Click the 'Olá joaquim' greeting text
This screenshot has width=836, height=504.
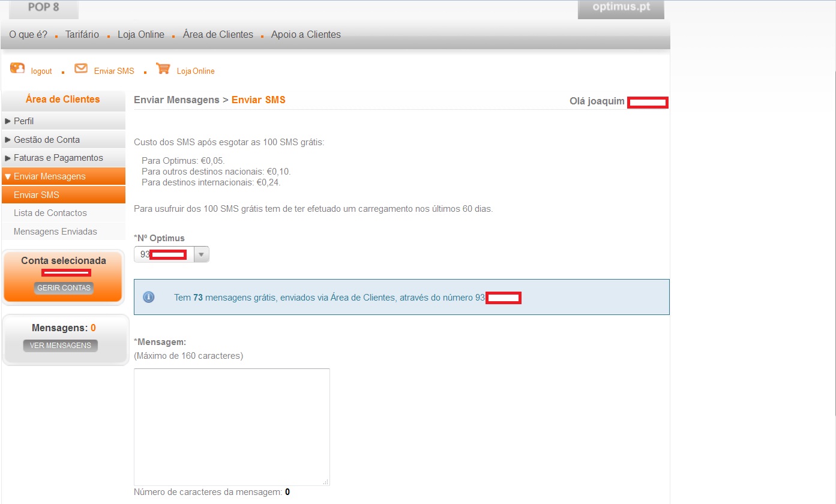pos(597,101)
